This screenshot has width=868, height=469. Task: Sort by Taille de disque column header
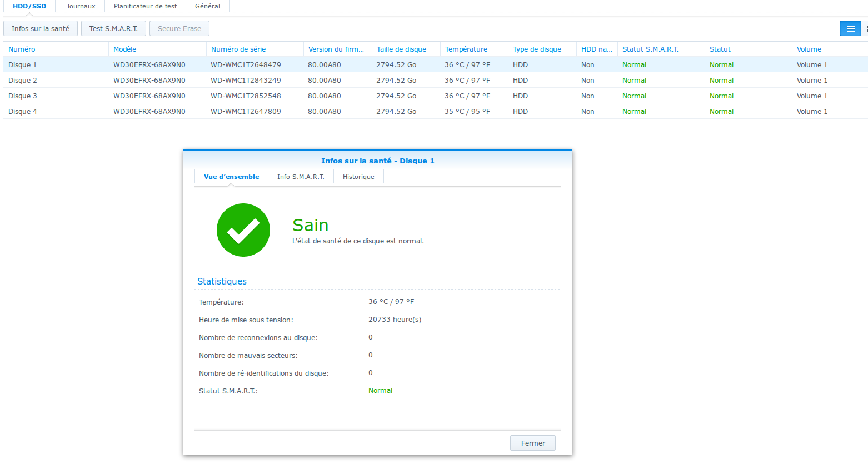pos(402,49)
